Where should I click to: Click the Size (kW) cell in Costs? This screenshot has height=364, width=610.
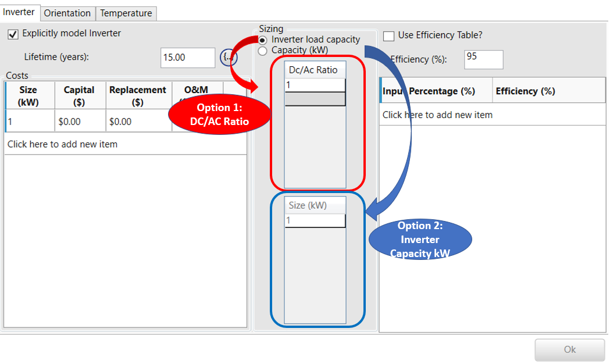pyautogui.click(x=29, y=122)
